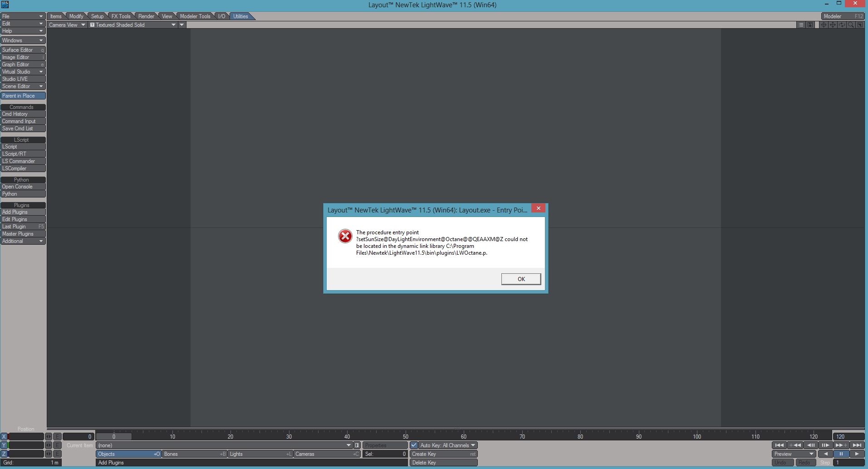The image size is (868, 469).
Task: Click the viewport rotate icon
Action: (842, 25)
